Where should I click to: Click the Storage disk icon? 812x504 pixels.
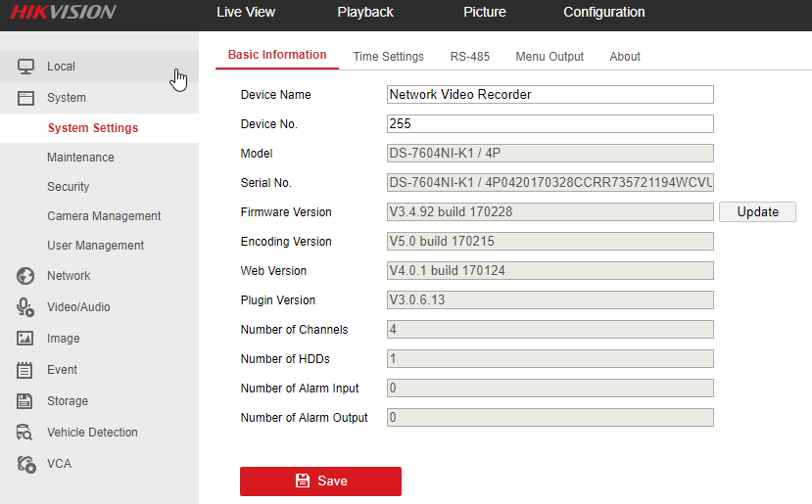click(26, 401)
